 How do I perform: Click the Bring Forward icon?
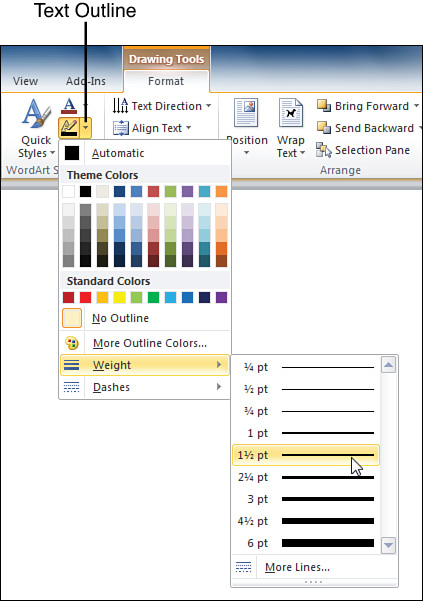pos(324,106)
